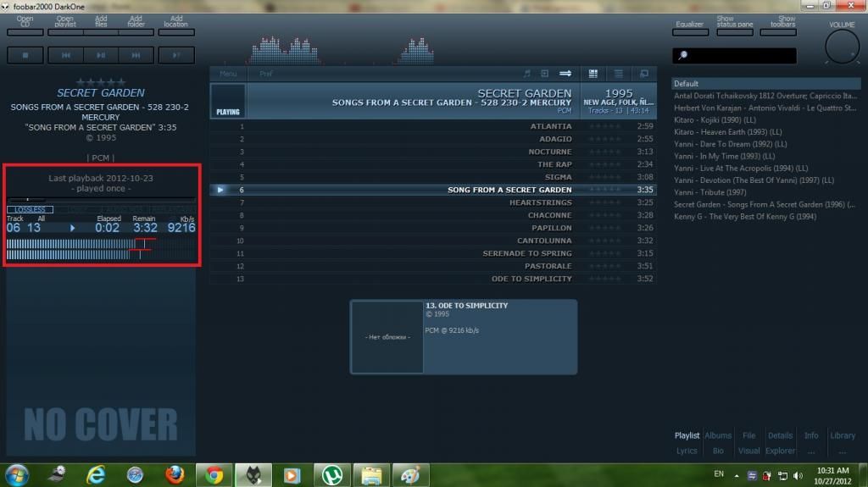Click the music note icon in playlist toolbar
Viewport: 868px width, 487px height.
pos(527,74)
